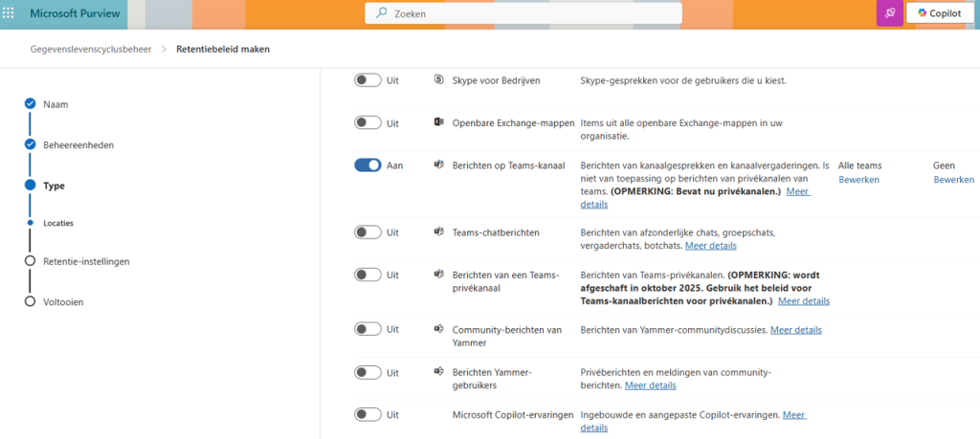This screenshot has height=439, width=980.
Task: Click the Retentie-instellingen step circle
Action: [30, 261]
